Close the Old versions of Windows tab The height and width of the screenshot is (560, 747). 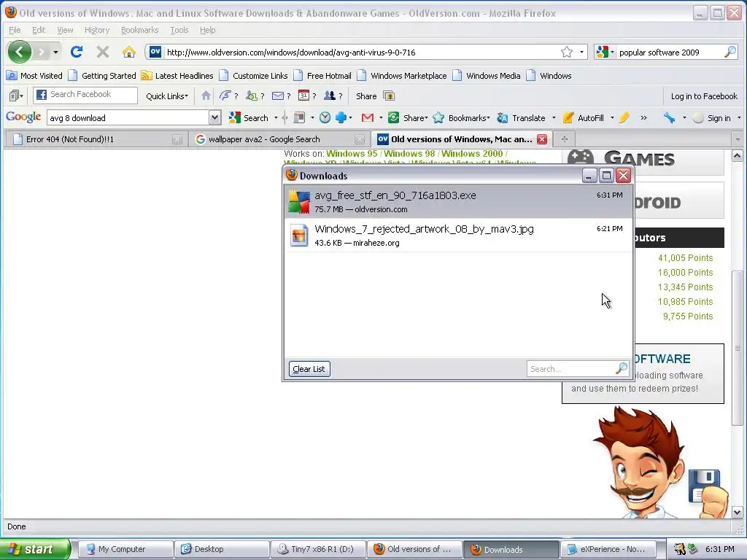542,139
